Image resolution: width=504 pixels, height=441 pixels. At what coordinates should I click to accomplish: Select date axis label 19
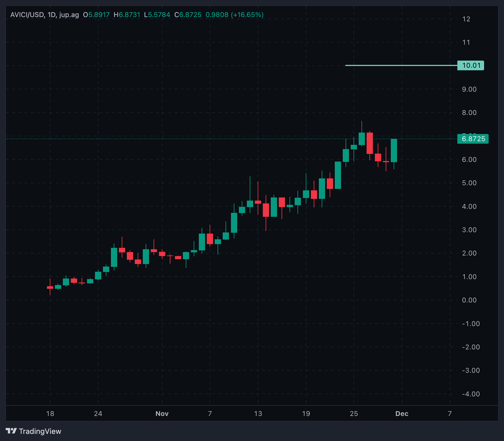point(306,414)
